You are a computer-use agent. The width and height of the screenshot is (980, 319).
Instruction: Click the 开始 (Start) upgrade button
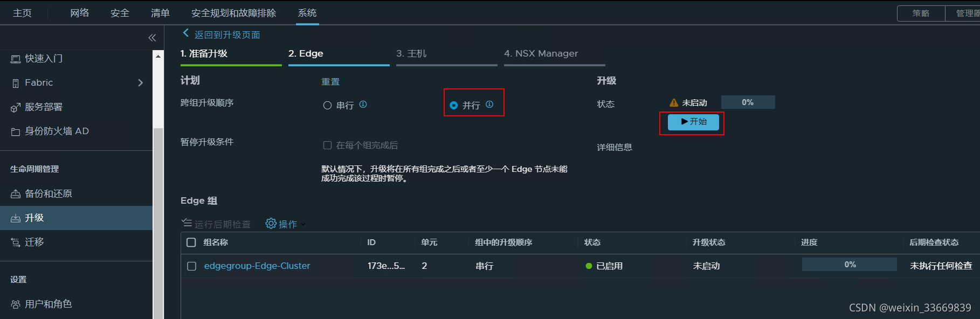[693, 122]
